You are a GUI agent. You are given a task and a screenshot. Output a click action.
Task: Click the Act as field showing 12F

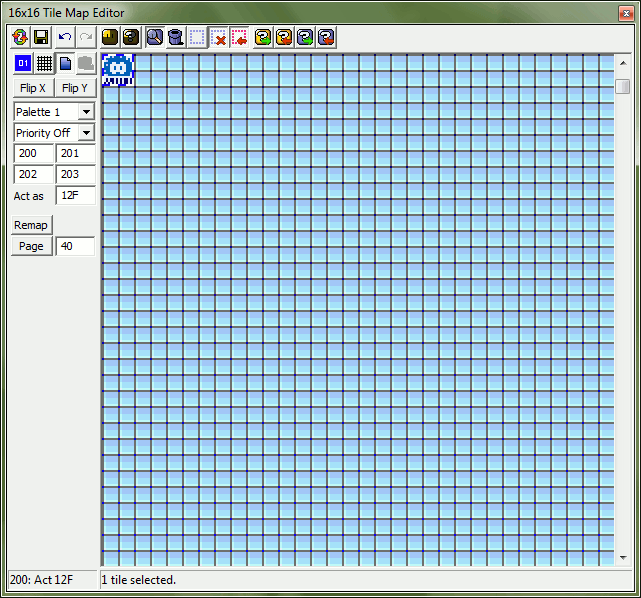76,195
